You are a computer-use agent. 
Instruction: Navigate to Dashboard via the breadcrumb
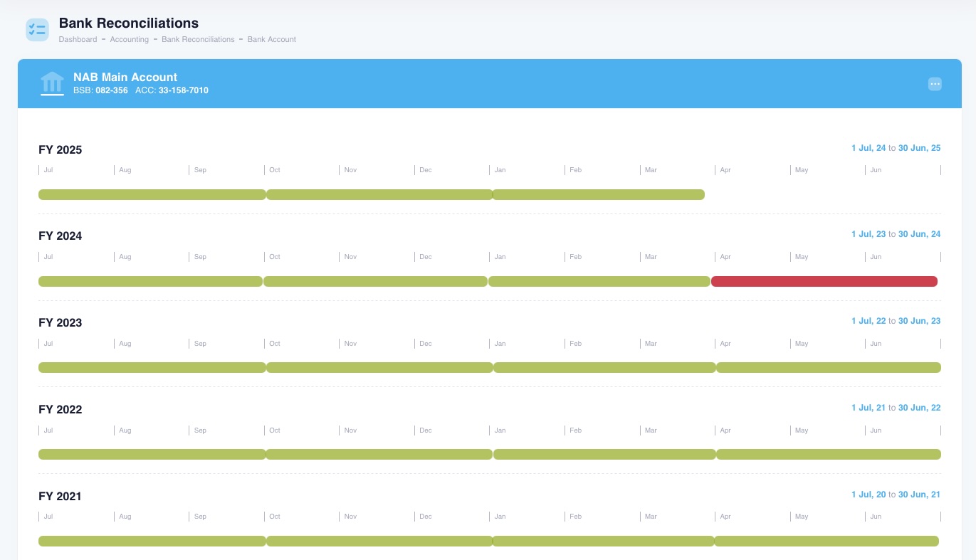[78, 39]
